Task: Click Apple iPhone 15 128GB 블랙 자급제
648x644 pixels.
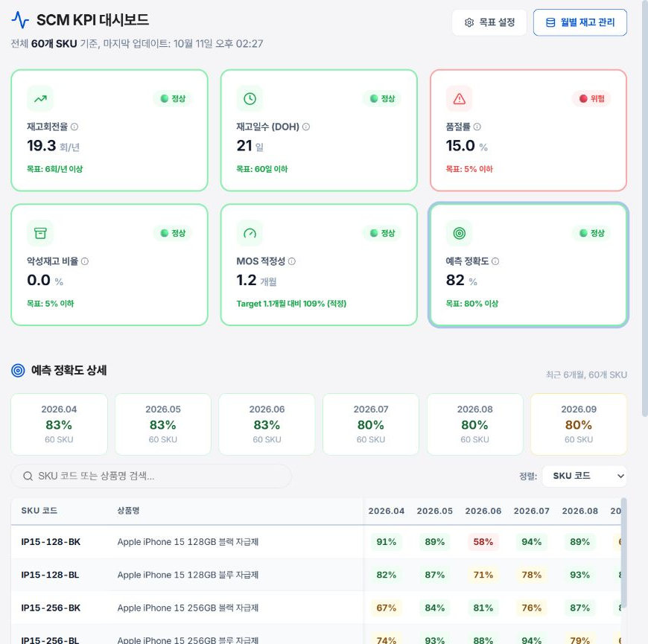Action: pos(188,542)
